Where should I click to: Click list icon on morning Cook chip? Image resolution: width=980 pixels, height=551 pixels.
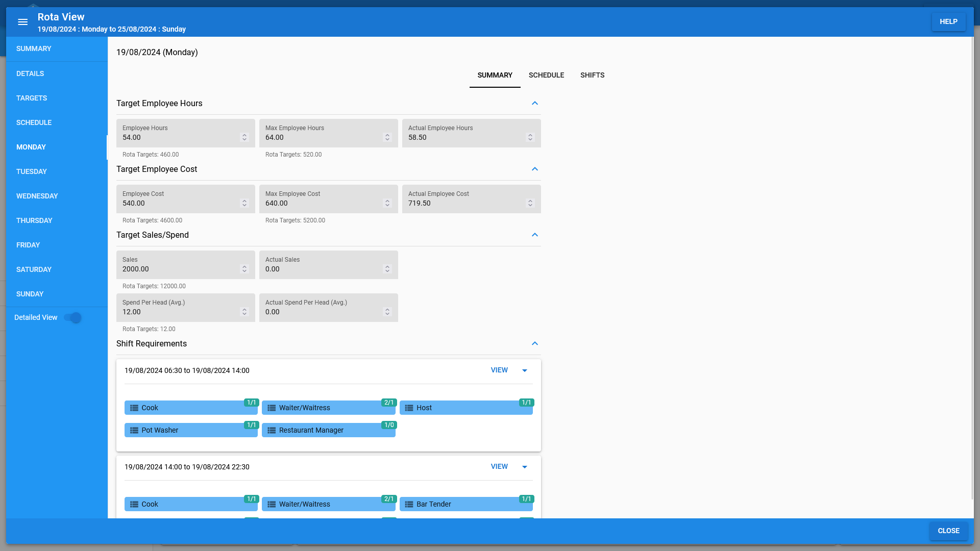(134, 408)
